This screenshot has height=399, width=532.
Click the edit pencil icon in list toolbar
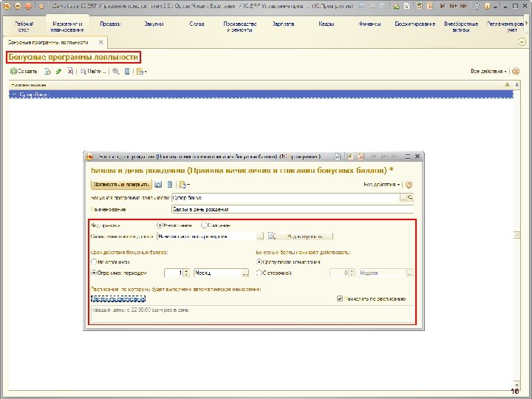[x=58, y=72]
